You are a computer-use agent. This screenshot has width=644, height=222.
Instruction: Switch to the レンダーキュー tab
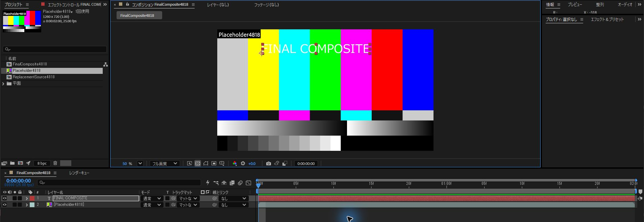(x=79, y=173)
